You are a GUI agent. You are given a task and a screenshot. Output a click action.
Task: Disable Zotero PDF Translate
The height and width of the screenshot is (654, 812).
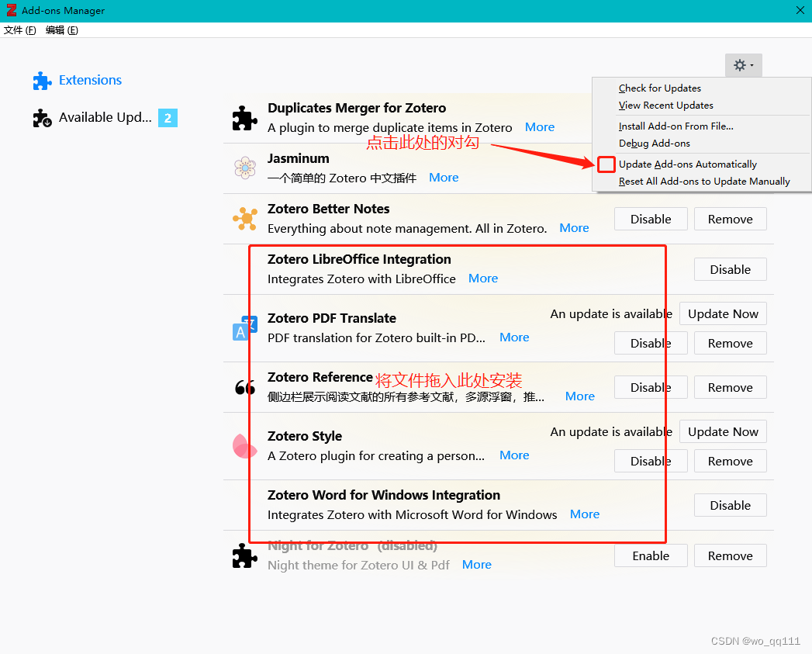coord(651,343)
